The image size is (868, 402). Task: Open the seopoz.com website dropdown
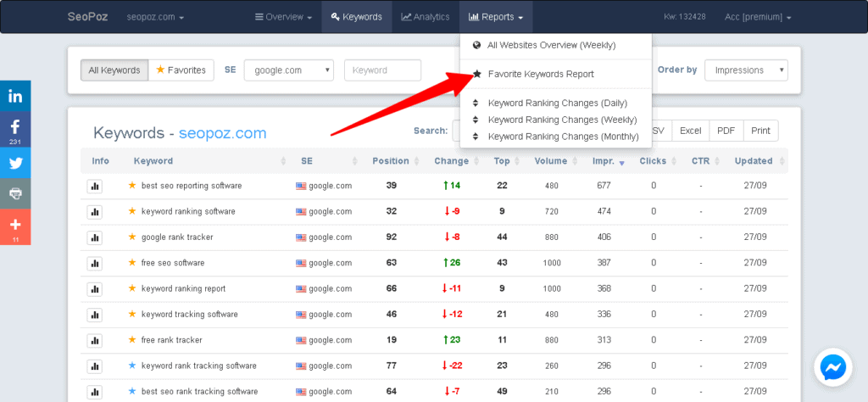point(155,17)
